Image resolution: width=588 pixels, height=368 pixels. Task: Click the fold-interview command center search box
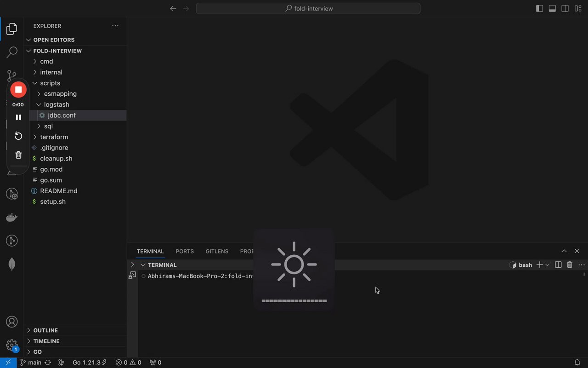coord(308,8)
